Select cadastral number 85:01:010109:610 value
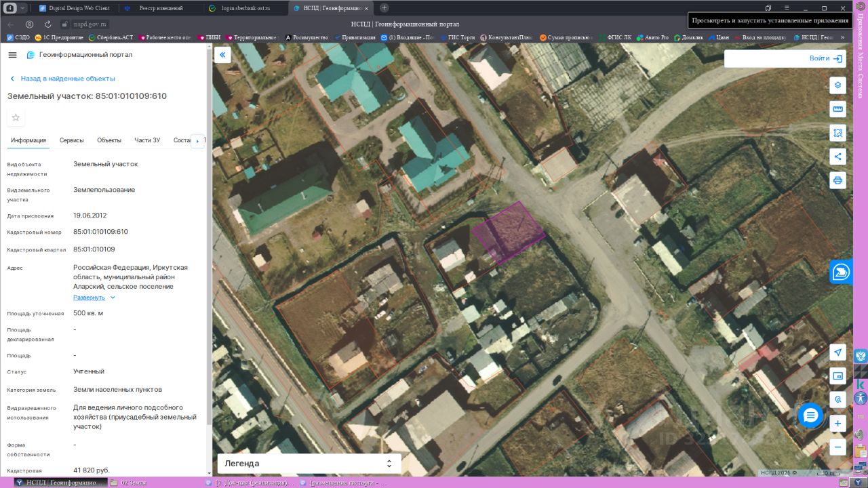 100,232
